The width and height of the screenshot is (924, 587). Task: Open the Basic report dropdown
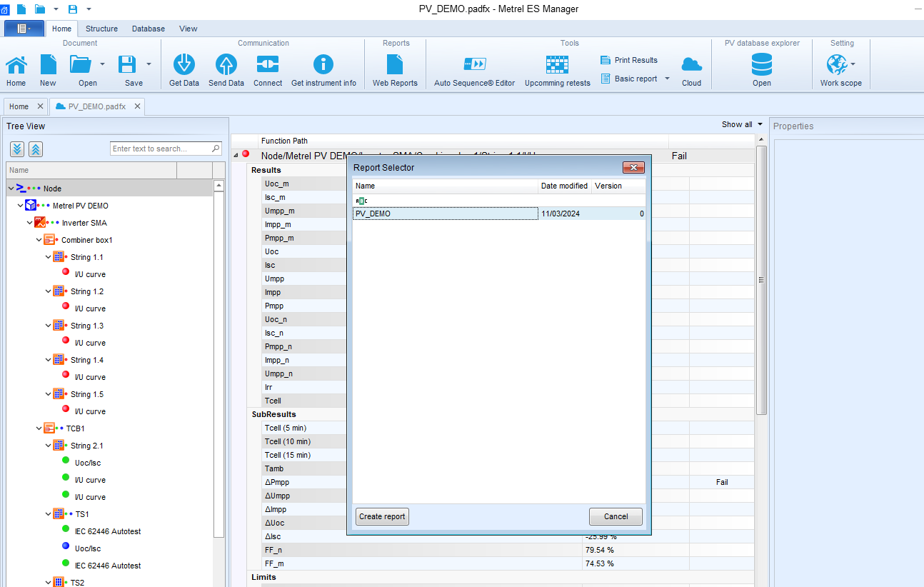pyautogui.click(x=668, y=79)
